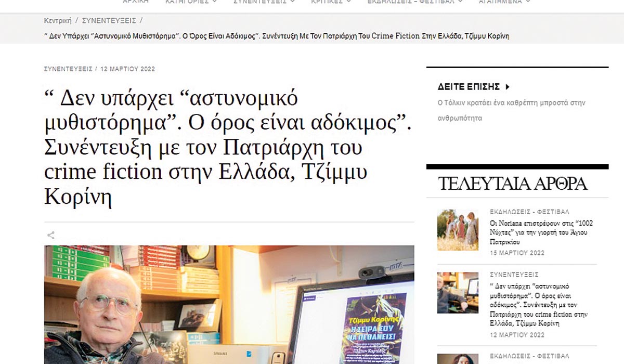This screenshot has height=364, width=624.
Task: Go to ΑΡΧΙΚΗ in the top navigation
Action: 135,2
